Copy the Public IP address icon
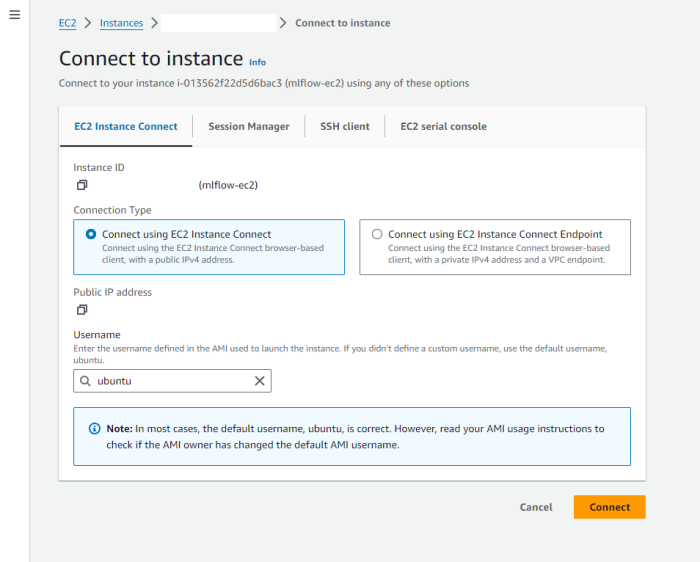Viewport: 700px width, 562px height. pyautogui.click(x=82, y=309)
